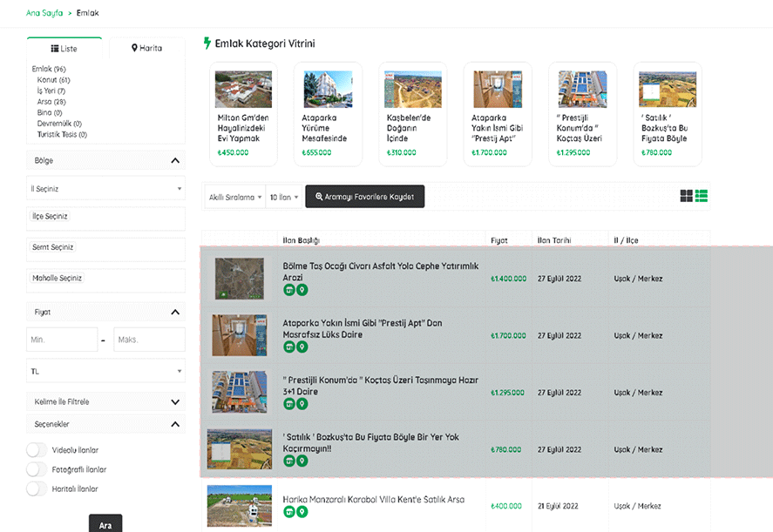Screen dimensions: 773x532
Task: Click store icon under Satılık Bozkuş listing
Action: click(x=288, y=461)
